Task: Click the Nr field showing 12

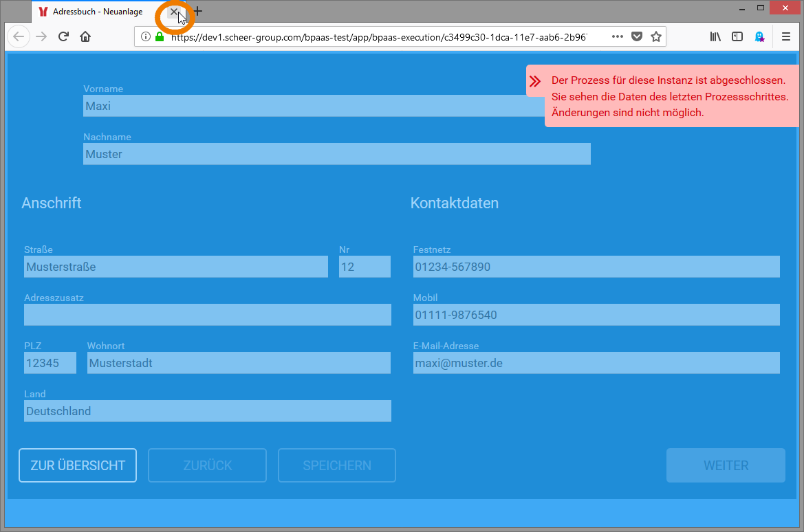Action: pos(365,267)
